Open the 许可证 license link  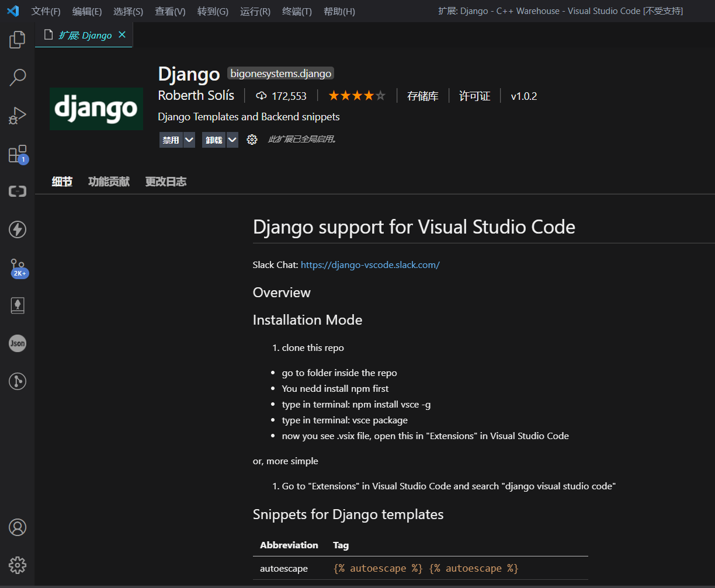474,96
